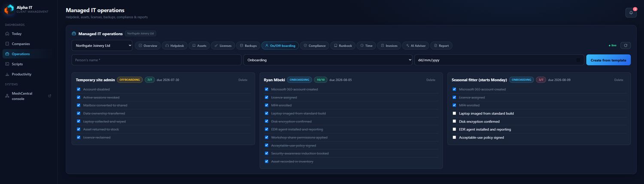Check Seasonal fitter's EDR agent installed and reporting
This screenshot has width=644, height=184.
tap(455, 129)
